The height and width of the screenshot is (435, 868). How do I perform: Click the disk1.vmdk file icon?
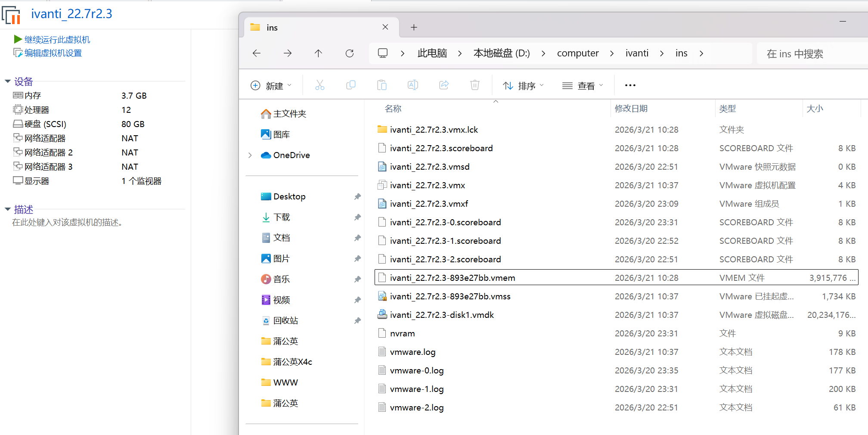(382, 315)
